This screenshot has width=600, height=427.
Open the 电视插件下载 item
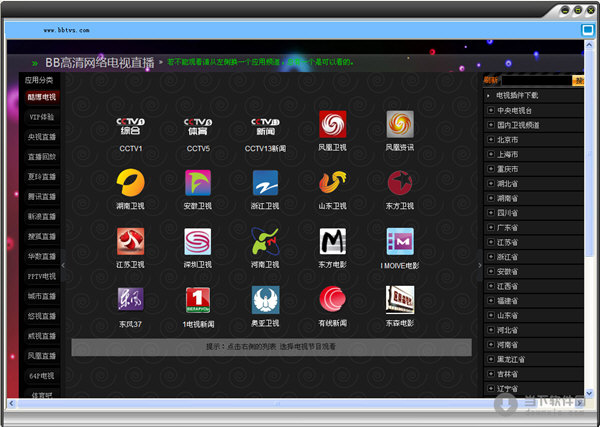tap(517, 96)
